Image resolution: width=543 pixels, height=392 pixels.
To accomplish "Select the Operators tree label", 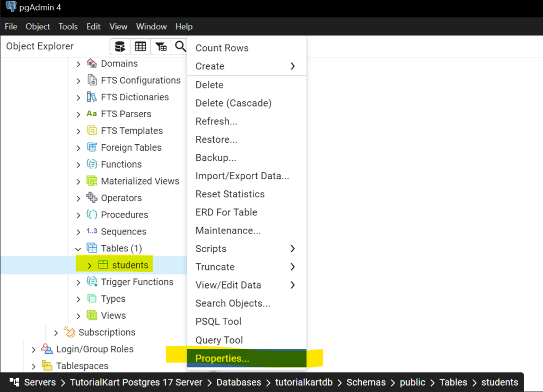I will click(121, 198).
